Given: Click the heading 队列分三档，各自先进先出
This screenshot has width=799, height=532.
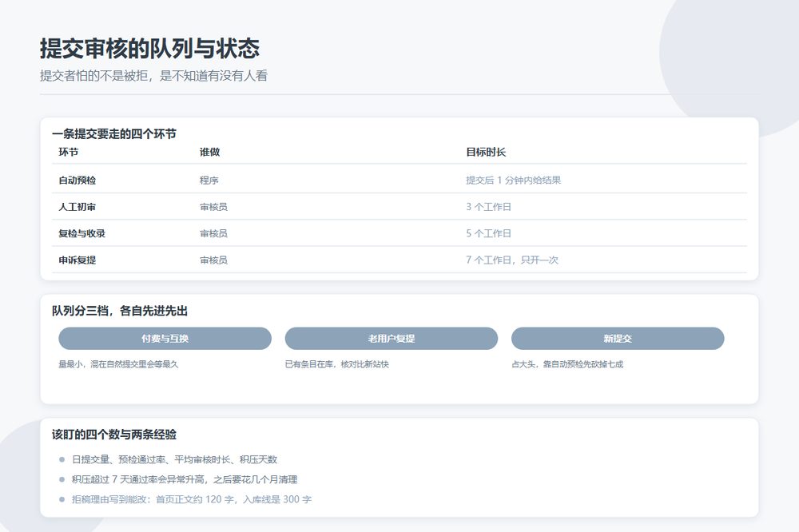Looking at the screenshot, I should pyautogui.click(x=120, y=311).
